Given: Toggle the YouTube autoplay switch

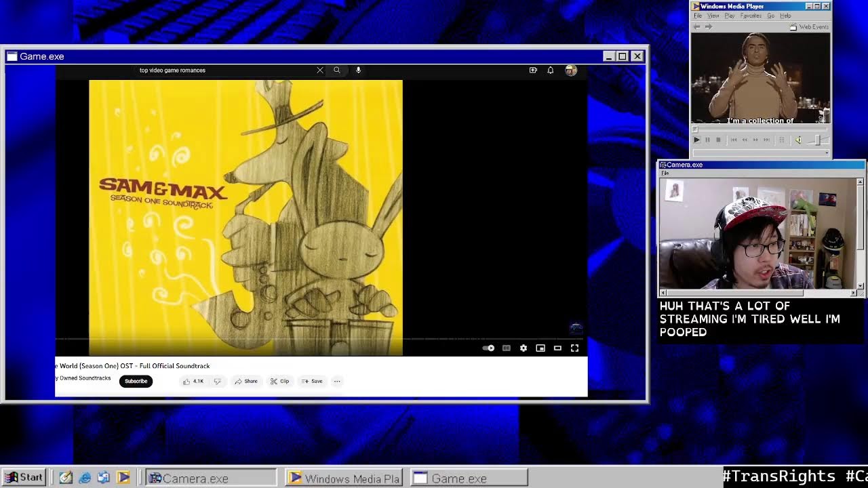Looking at the screenshot, I should click(489, 348).
